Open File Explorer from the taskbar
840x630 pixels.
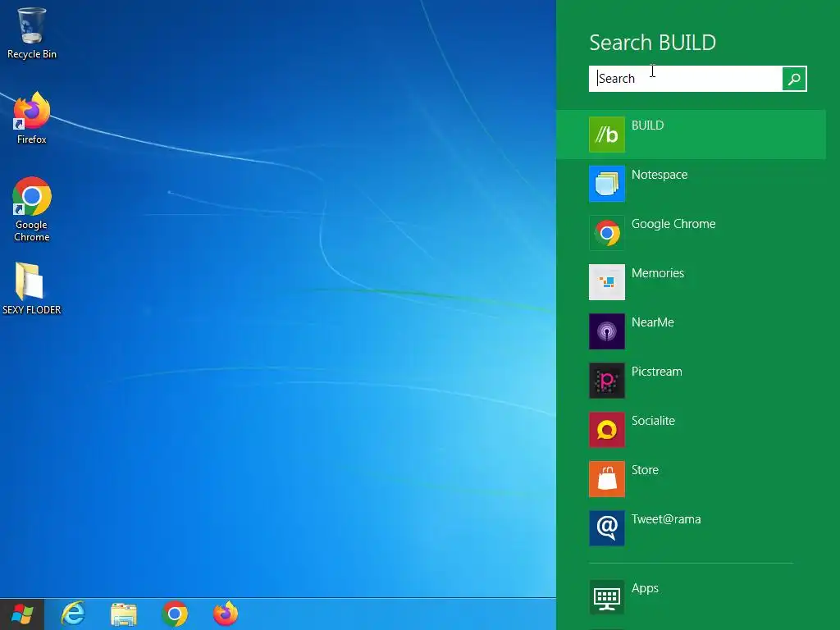124,614
